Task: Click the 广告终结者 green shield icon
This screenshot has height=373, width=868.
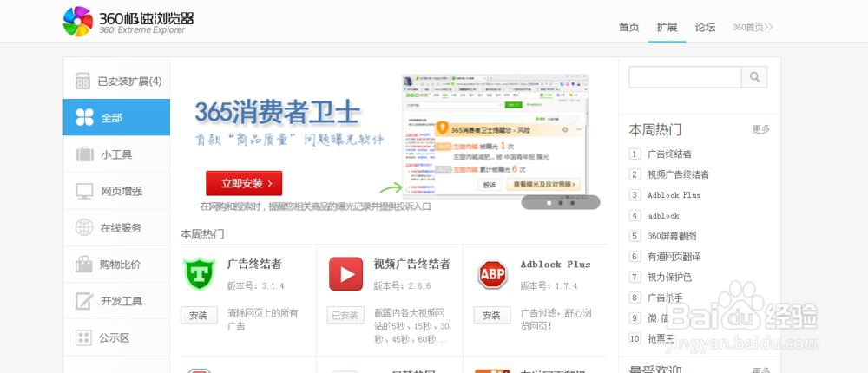Action: click(x=199, y=274)
